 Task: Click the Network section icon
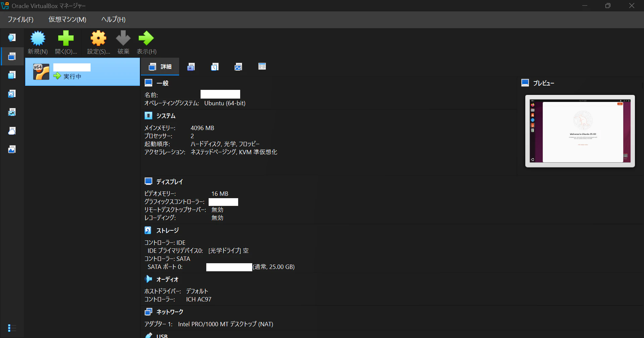[148, 312]
